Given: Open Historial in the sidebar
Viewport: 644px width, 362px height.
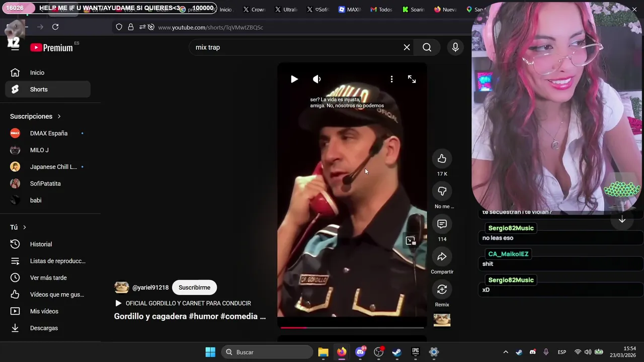Looking at the screenshot, I should coord(48,244).
